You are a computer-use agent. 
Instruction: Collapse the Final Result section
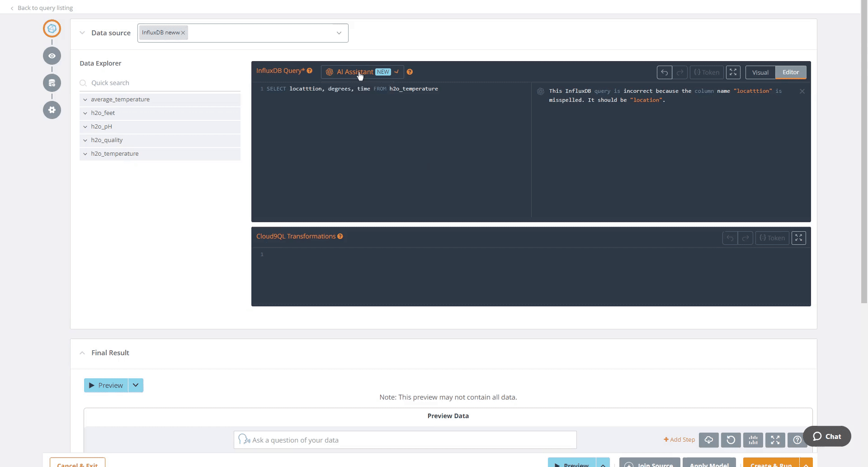(x=82, y=353)
